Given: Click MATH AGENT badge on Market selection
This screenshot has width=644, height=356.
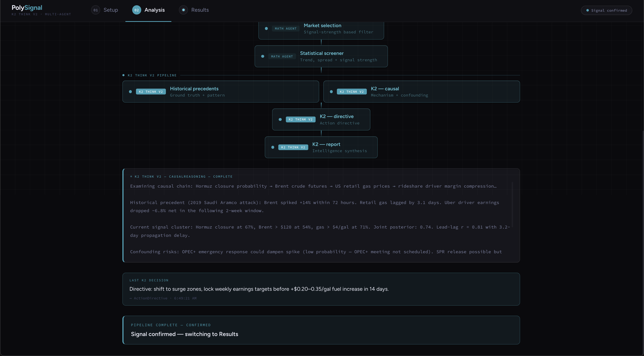Looking at the screenshot, I should tap(285, 28).
